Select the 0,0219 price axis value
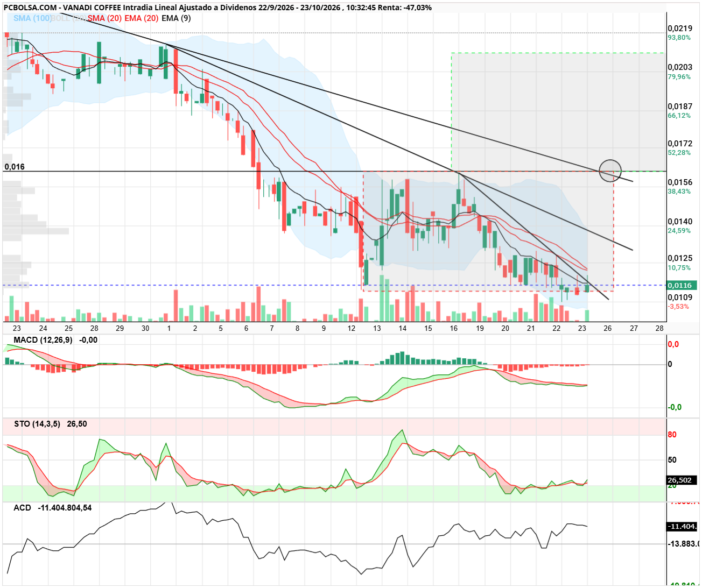 coord(680,29)
